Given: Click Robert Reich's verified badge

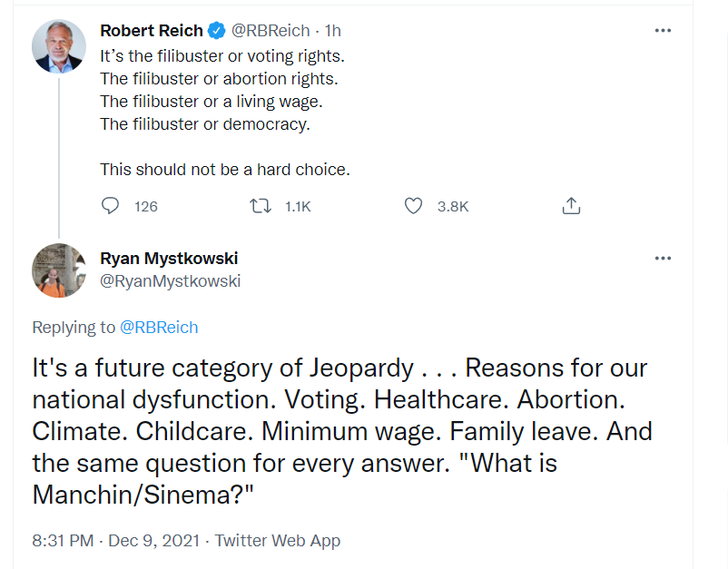Looking at the screenshot, I should tap(216, 31).
